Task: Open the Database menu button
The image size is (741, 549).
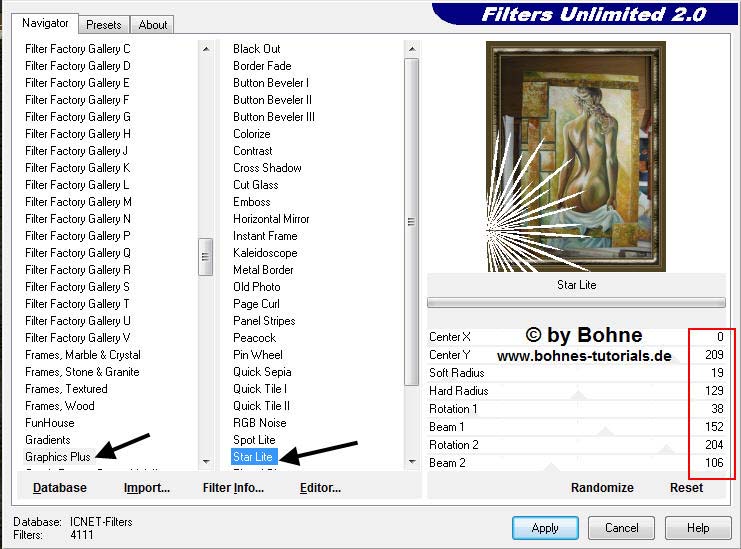Action: [x=59, y=488]
